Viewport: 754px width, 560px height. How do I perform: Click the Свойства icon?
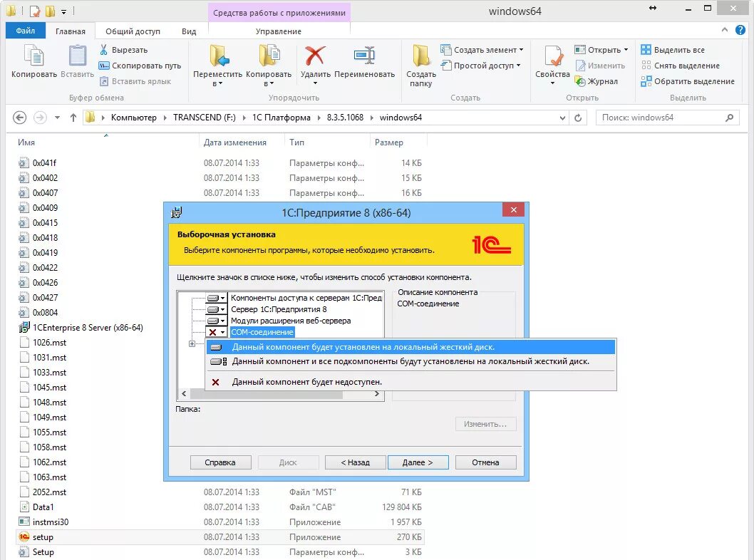coord(553,56)
